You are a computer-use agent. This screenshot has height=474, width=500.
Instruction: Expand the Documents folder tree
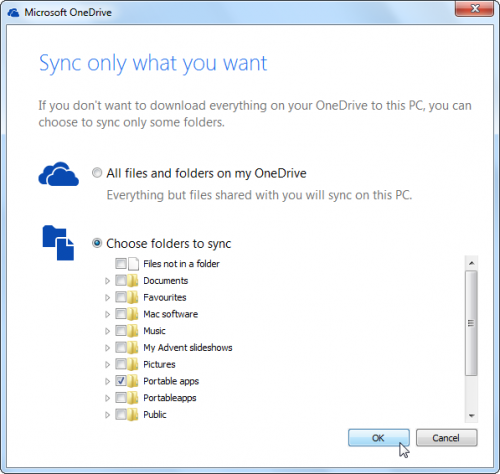click(x=107, y=281)
